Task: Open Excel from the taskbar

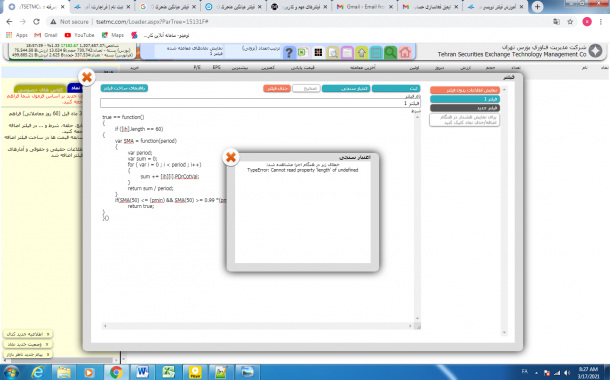Action: (x=168, y=372)
